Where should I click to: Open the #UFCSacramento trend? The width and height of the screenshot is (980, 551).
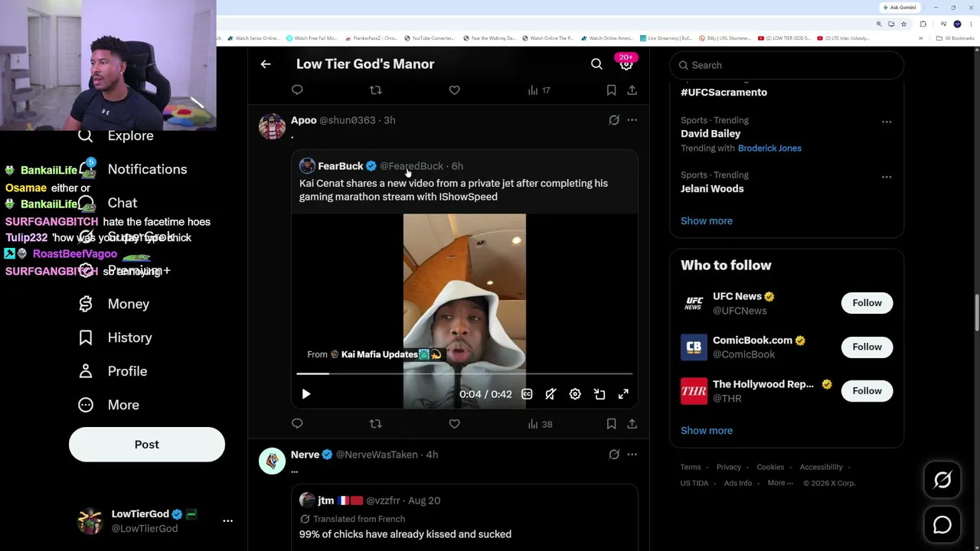[x=724, y=92]
